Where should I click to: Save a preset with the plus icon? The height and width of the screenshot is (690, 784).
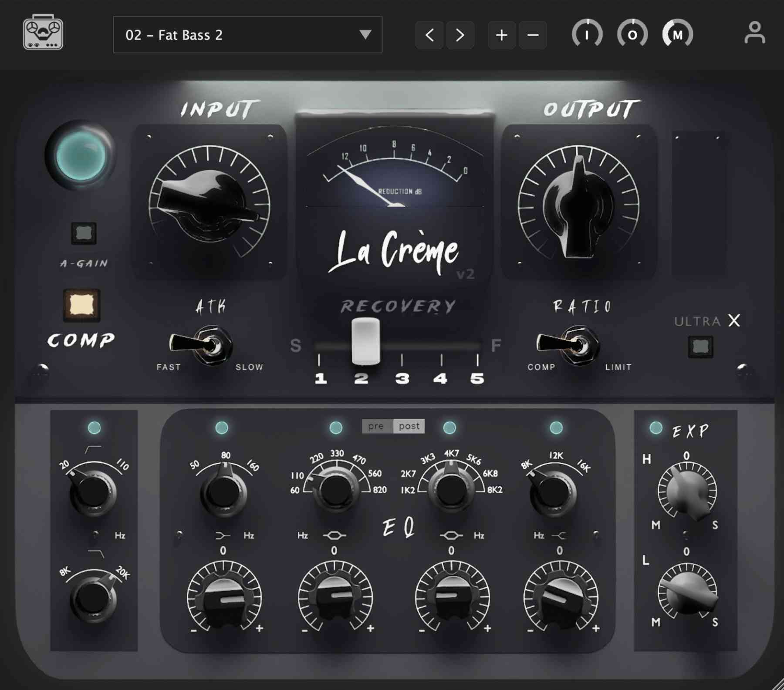[x=501, y=35]
